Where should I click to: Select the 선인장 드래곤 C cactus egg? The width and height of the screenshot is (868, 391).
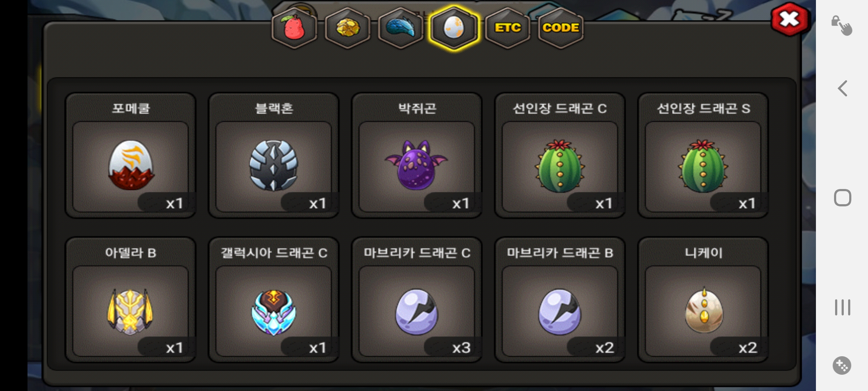click(x=560, y=156)
